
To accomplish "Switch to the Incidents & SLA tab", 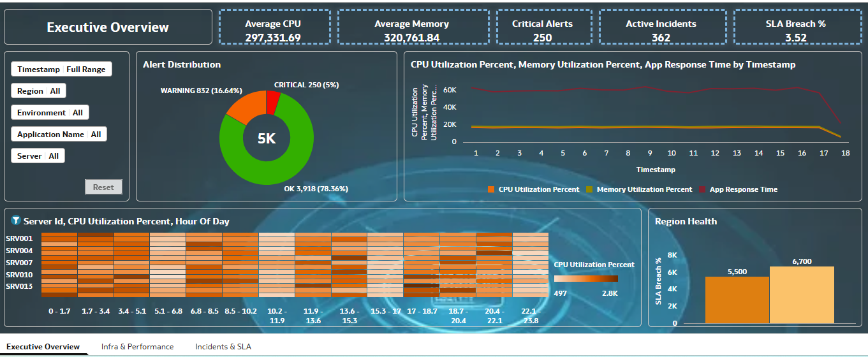I will [x=223, y=346].
